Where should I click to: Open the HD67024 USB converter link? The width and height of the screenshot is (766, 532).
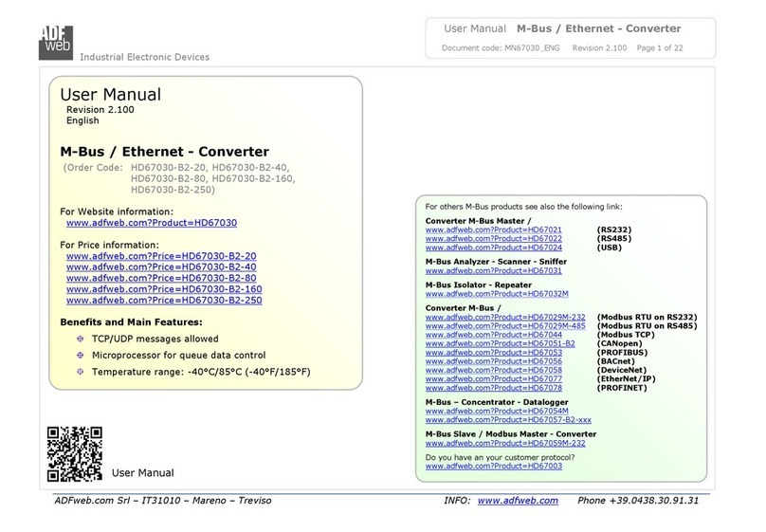[x=493, y=248]
